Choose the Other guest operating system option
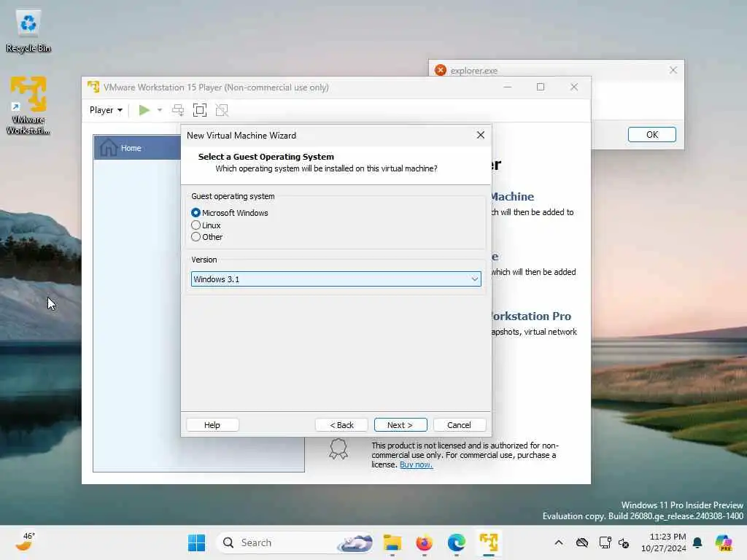Screen dimensions: 747x560 (x=196, y=237)
